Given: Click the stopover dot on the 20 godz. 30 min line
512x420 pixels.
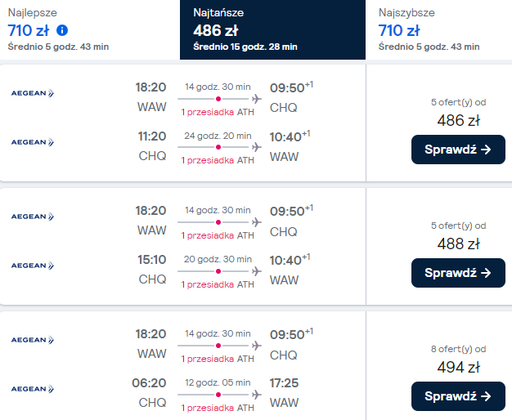Looking at the screenshot, I should coord(218,270).
